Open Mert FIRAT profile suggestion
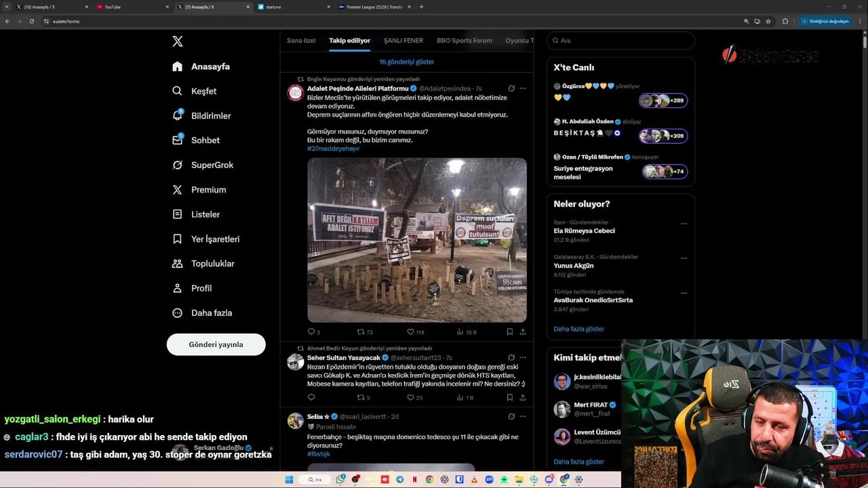The width and height of the screenshot is (868, 488). coord(587,409)
